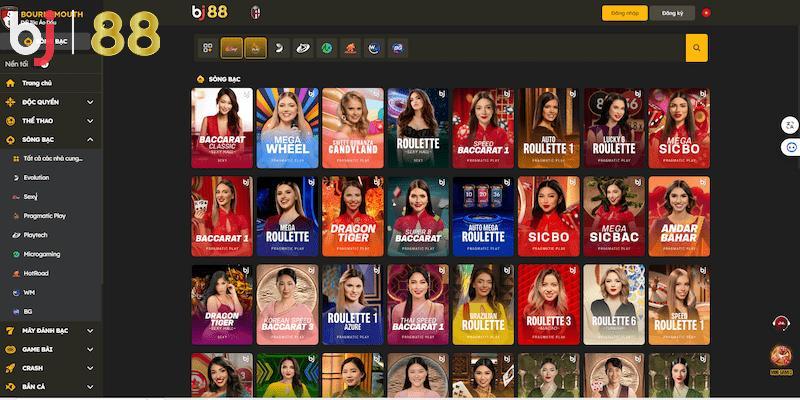Click the language flag icon in the header
Image resolution: width=800 pixels, height=400 pixels.
[734, 13]
